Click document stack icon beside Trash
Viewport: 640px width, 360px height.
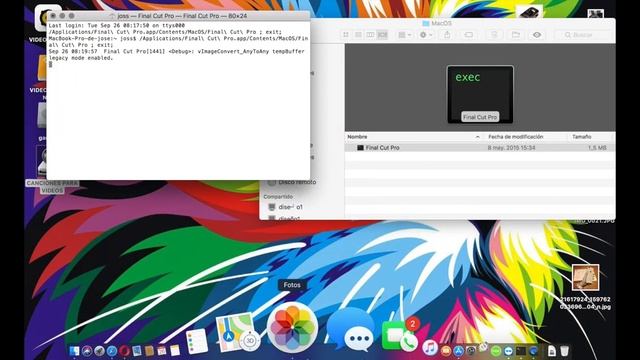551,351
